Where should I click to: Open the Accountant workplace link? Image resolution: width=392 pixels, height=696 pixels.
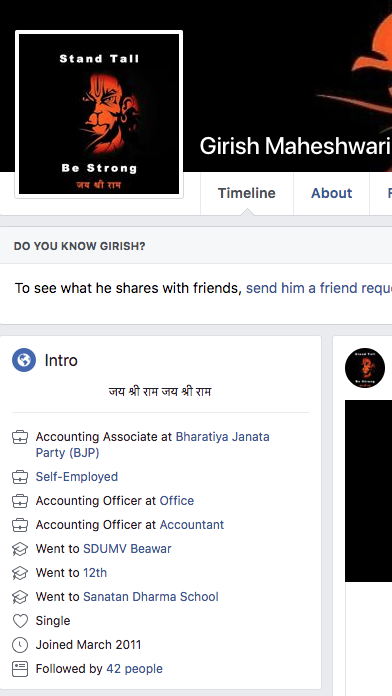192,525
